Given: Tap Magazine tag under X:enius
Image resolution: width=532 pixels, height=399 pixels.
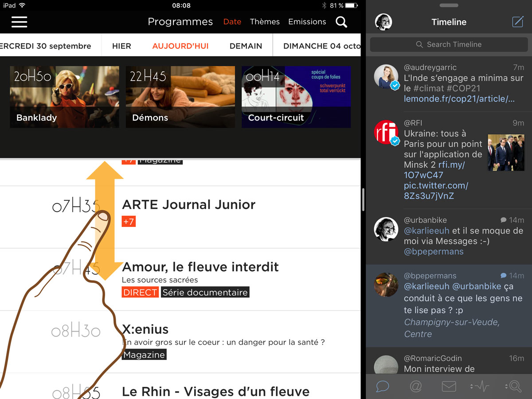Looking at the screenshot, I should click(144, 355).
